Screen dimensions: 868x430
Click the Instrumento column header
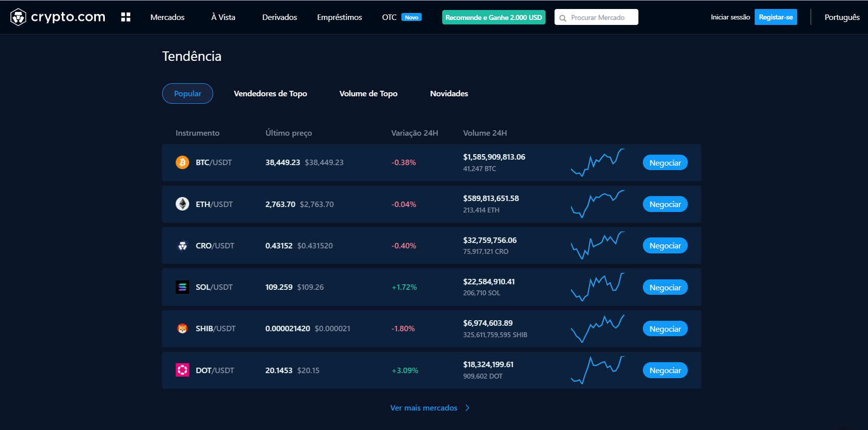click(x=197, y=133)
